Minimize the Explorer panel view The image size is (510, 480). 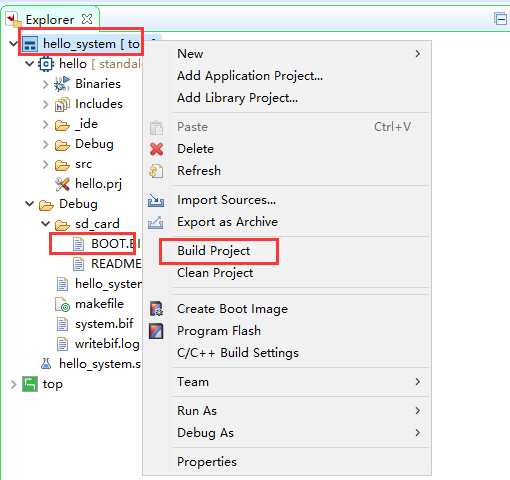500,19
